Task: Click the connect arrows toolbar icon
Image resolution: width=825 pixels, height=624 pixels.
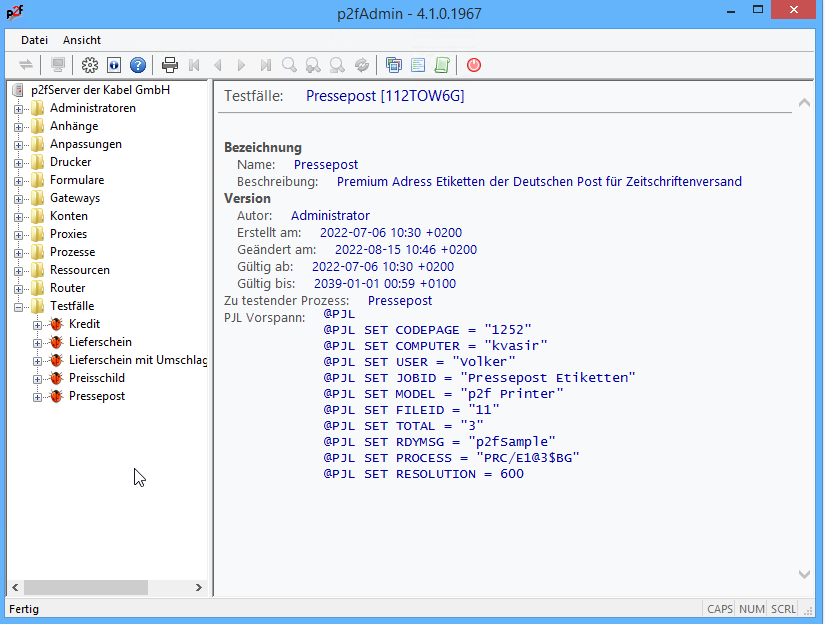Action: point(26,65)
